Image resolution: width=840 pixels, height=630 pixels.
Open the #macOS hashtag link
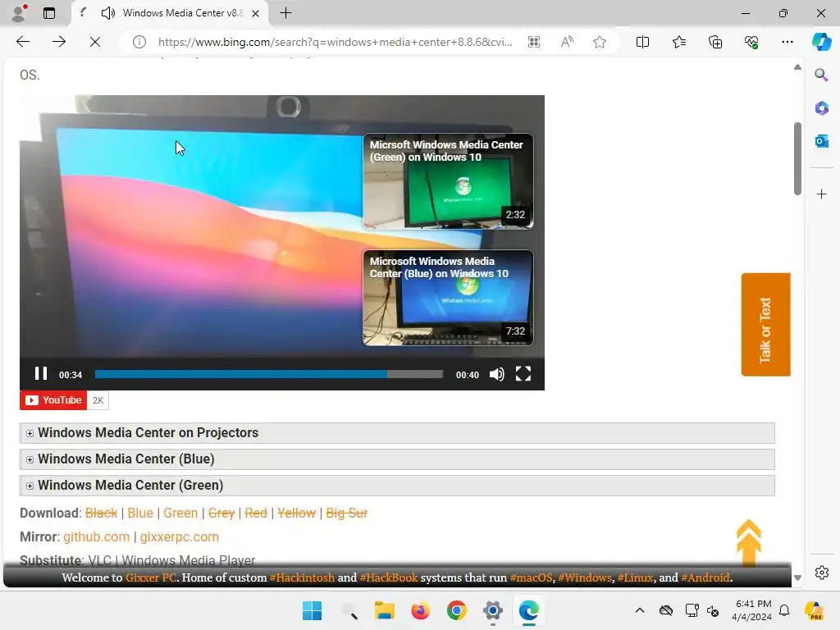click(531, 577)
